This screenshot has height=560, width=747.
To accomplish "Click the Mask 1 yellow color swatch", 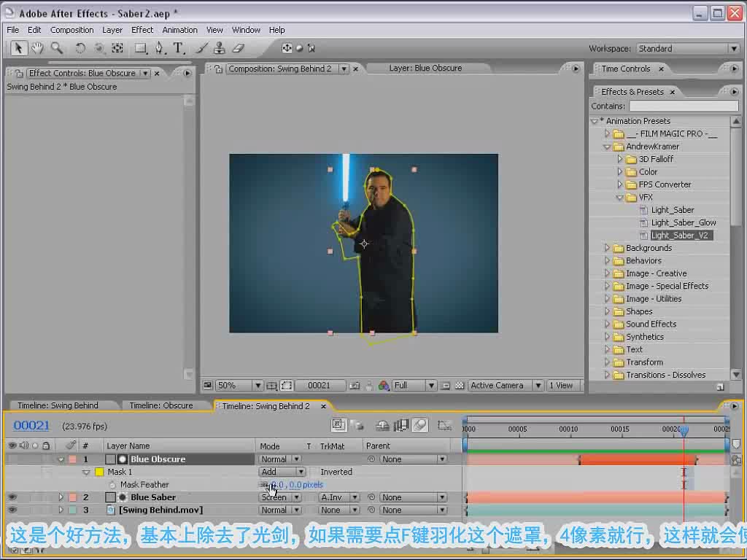I will point(99,472).
